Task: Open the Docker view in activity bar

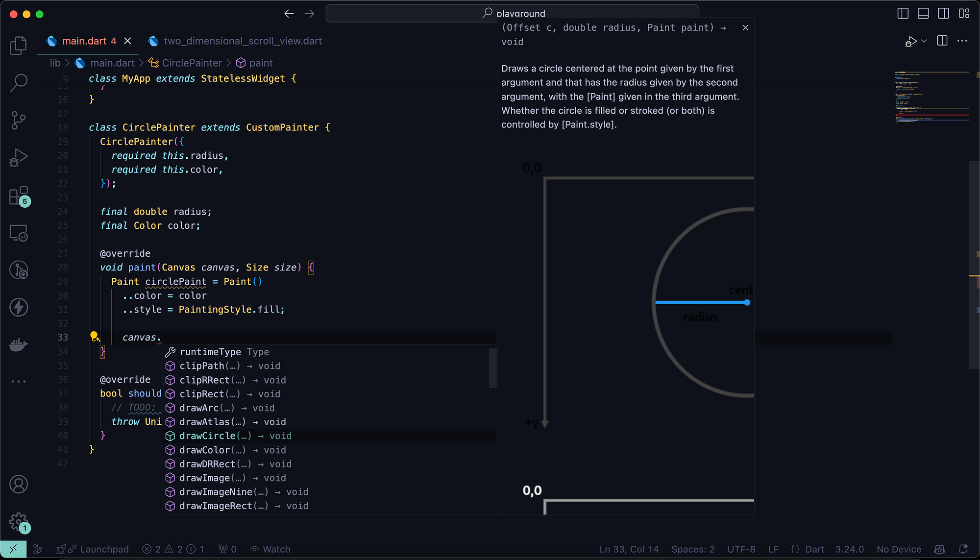Action: tap(19, 345)
